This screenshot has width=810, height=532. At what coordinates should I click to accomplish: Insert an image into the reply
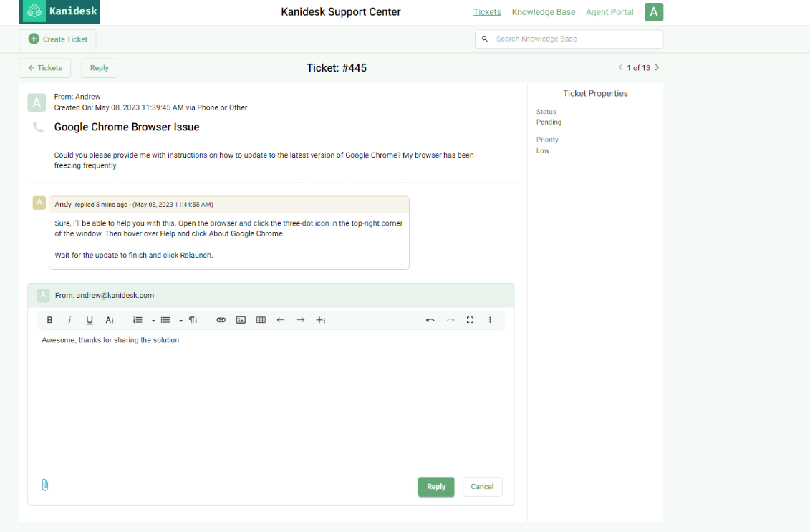[x=241, y=320]
